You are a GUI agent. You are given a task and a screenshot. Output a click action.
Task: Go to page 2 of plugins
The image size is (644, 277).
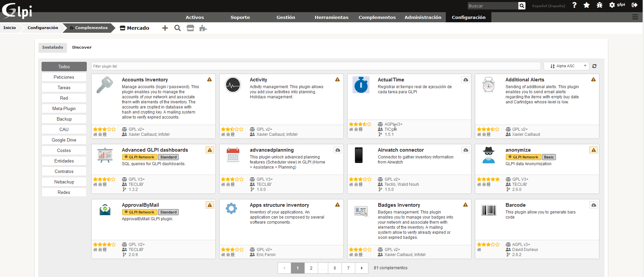311,268
